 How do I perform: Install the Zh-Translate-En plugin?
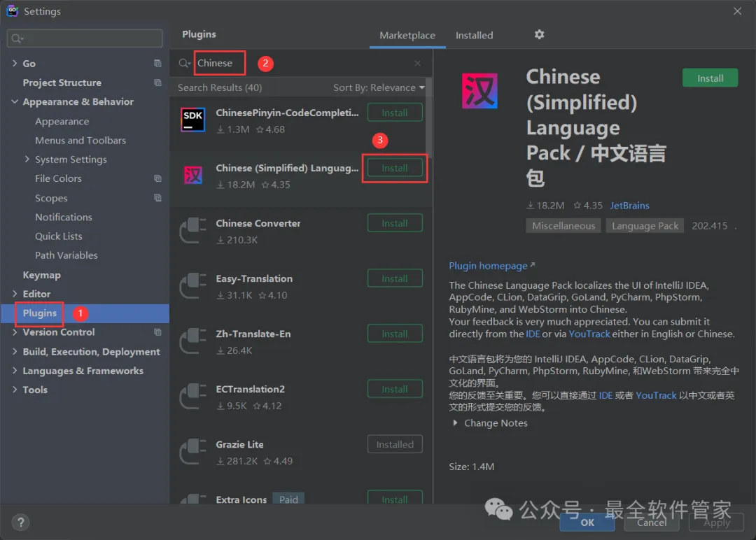[x=395, y=334]
